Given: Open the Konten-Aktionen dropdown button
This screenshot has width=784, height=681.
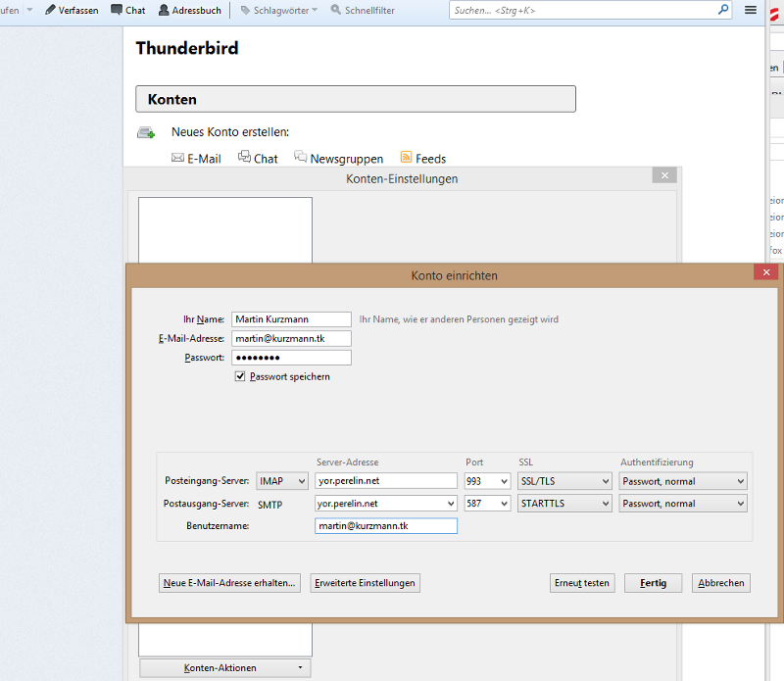Looking at the screenshot, I should [225, 668].
